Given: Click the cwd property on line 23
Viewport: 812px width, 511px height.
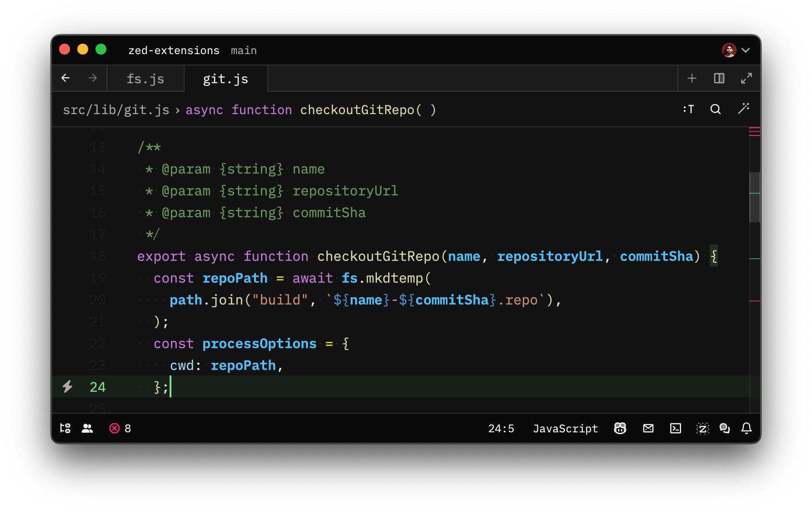Looking at the screenshot, I should 182,365.
